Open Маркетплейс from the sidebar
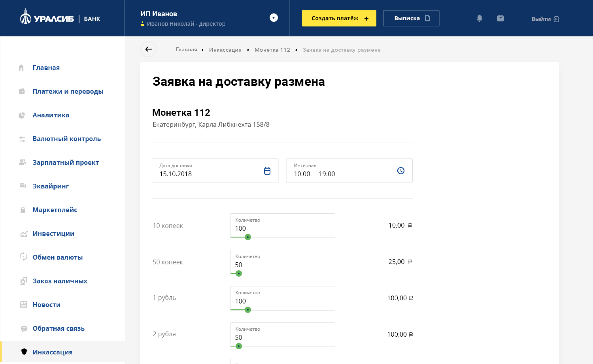The image size is (593, 364). pos(55,210)
